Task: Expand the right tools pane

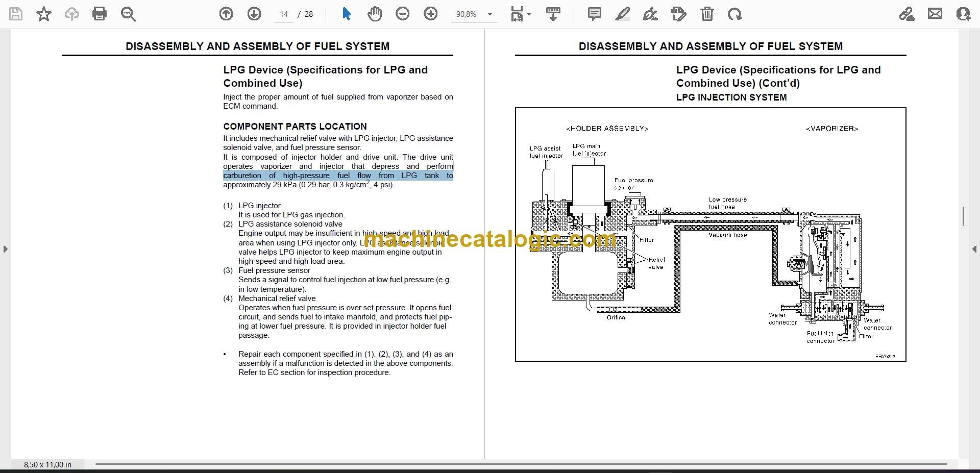Action: 974,249
